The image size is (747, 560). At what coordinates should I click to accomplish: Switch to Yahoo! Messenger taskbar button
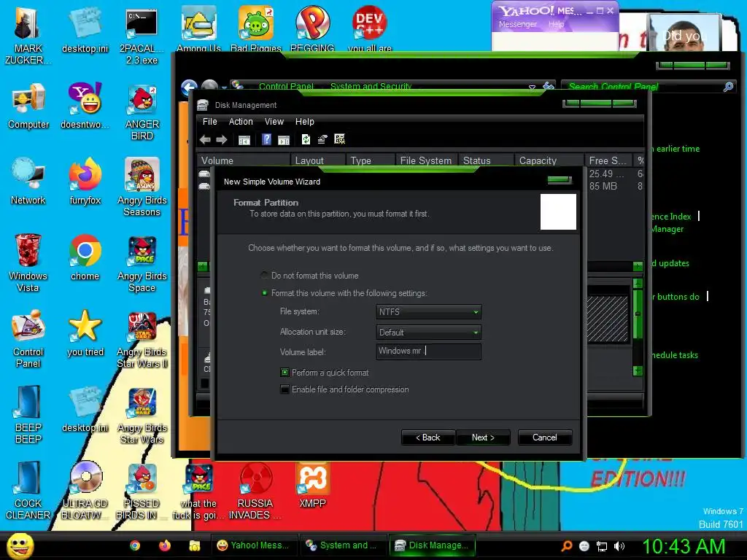click(x=254, y=545)
